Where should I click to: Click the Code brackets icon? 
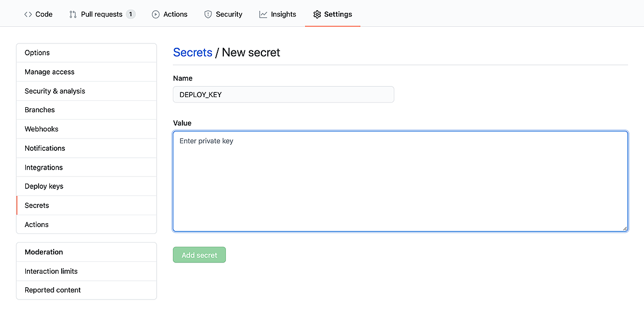(x=28, y=14)
